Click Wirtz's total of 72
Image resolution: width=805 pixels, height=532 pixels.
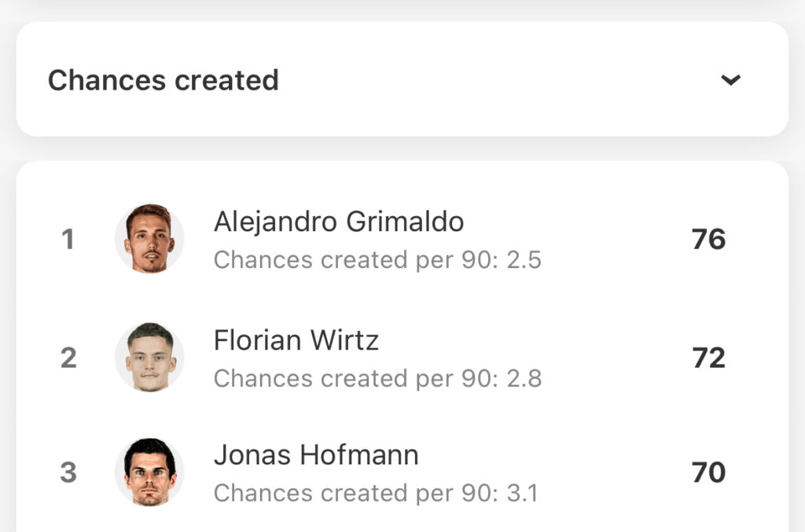point(708,358)
